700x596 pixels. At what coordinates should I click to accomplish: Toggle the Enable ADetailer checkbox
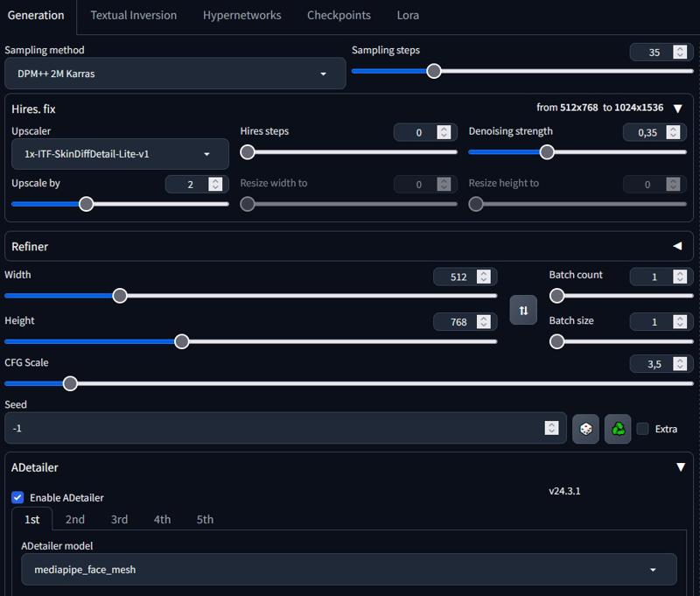coord(17,497)
